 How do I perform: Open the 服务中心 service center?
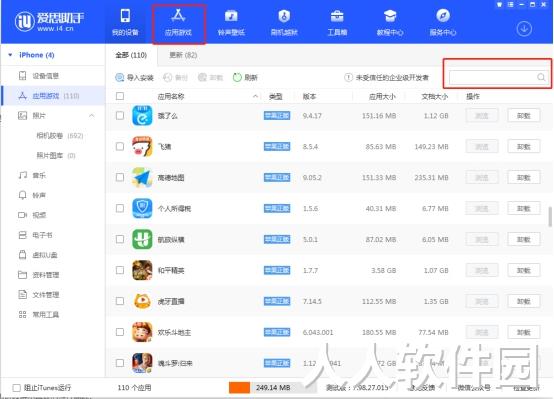click(x=443, y=23)
